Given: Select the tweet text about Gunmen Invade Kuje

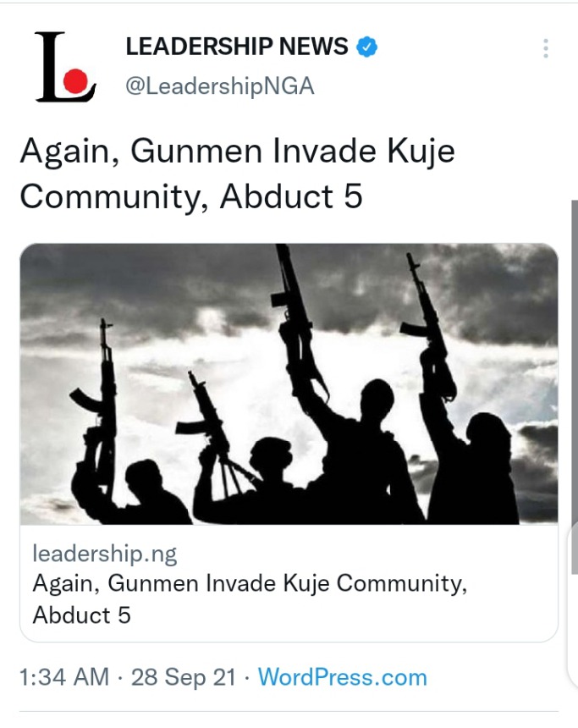Looking at the screenshot, I should 237,174.
